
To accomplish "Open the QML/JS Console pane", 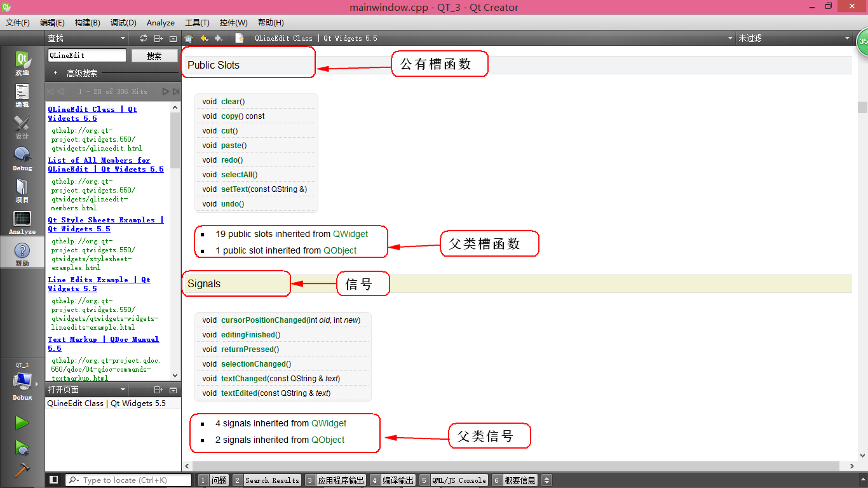I will tap(453, 480).
